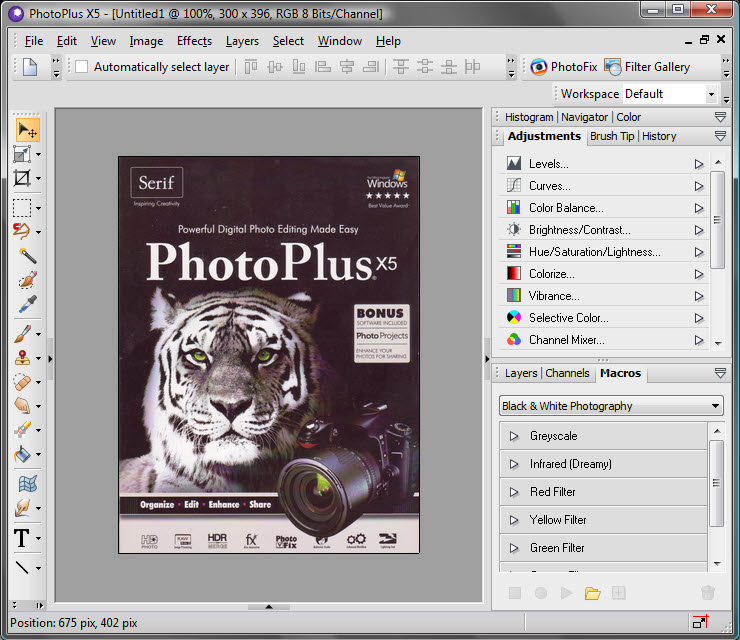
Task: Click Brightness/Contrast adjustment
Action: click(604, 230)
